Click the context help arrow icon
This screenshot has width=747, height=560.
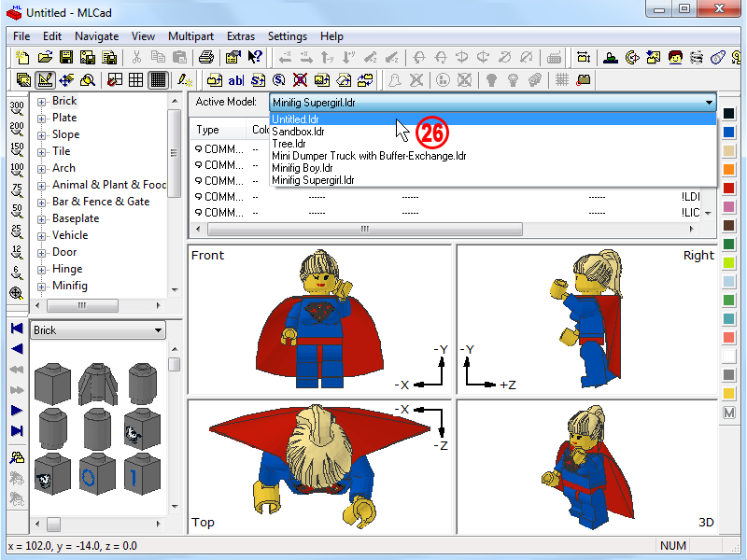point(255,58)
